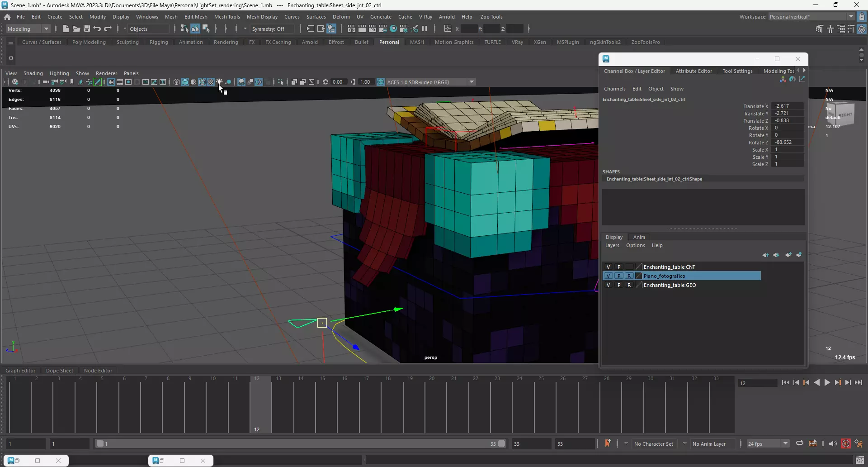
Task: Toggle the loop playback icon
Action: coord(799,443)
